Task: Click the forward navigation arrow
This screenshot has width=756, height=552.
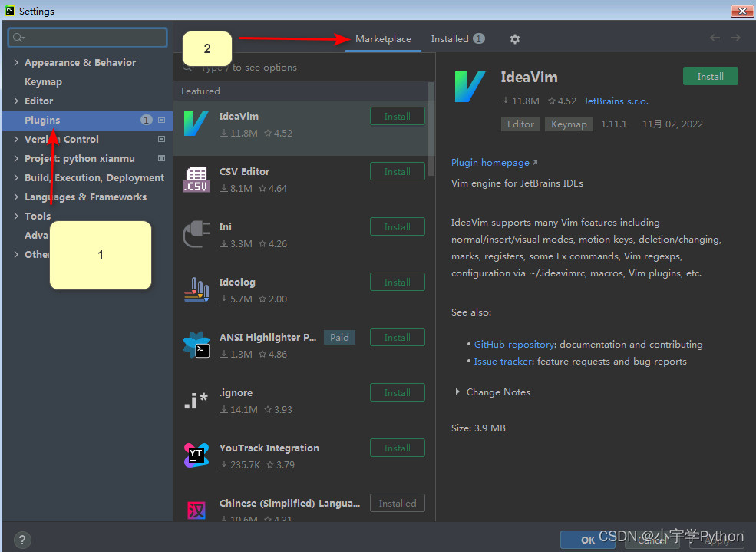Action: point(735,38)
